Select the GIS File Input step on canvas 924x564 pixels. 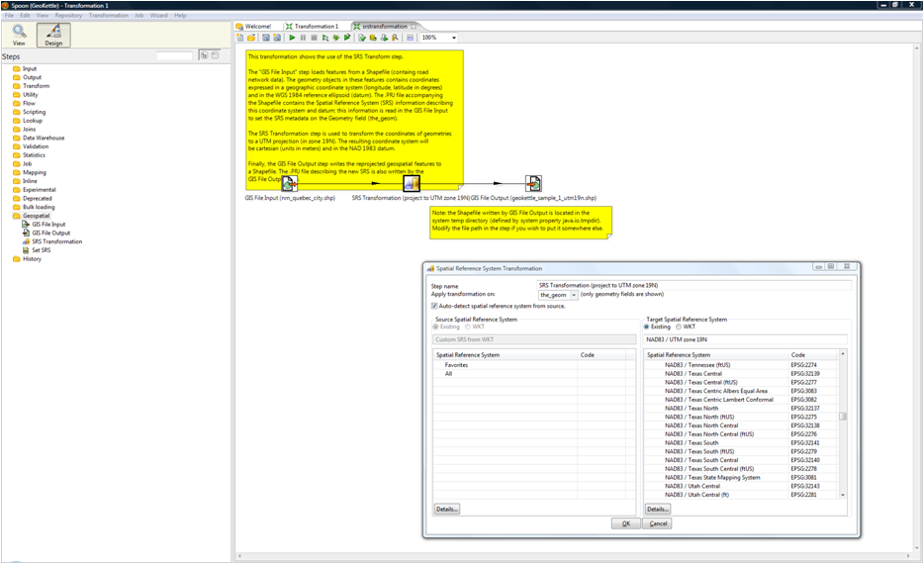click(x=289, y=183)
